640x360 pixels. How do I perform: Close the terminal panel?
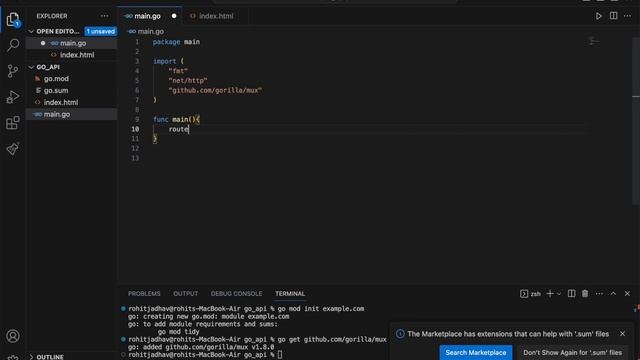tap(627, 293)
